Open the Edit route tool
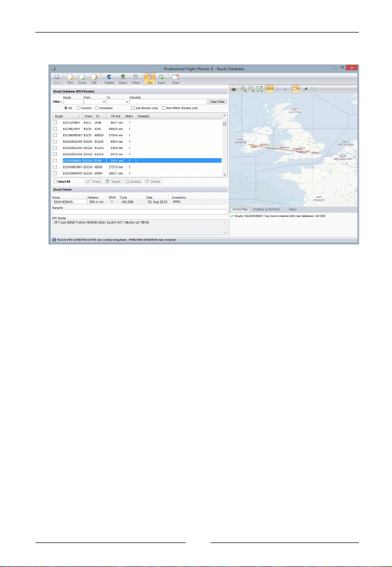The image size is (392, 567). tap(94, 79)
